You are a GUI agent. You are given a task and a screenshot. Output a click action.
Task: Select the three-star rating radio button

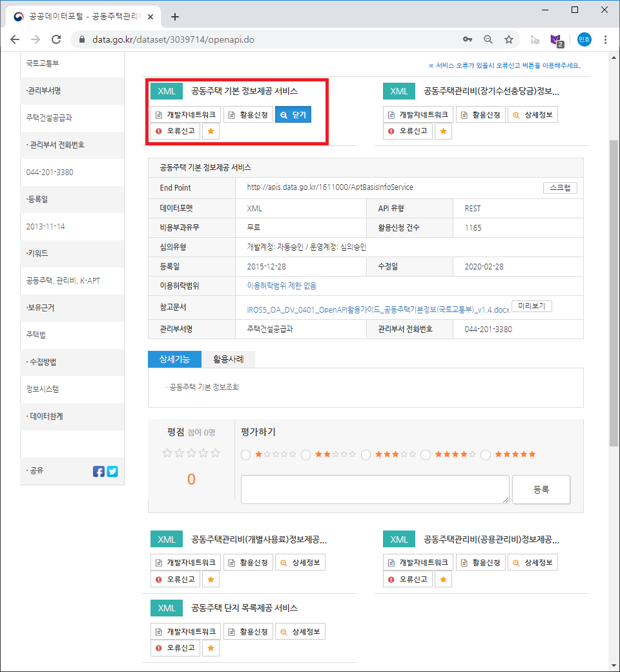tap(366, 454)
